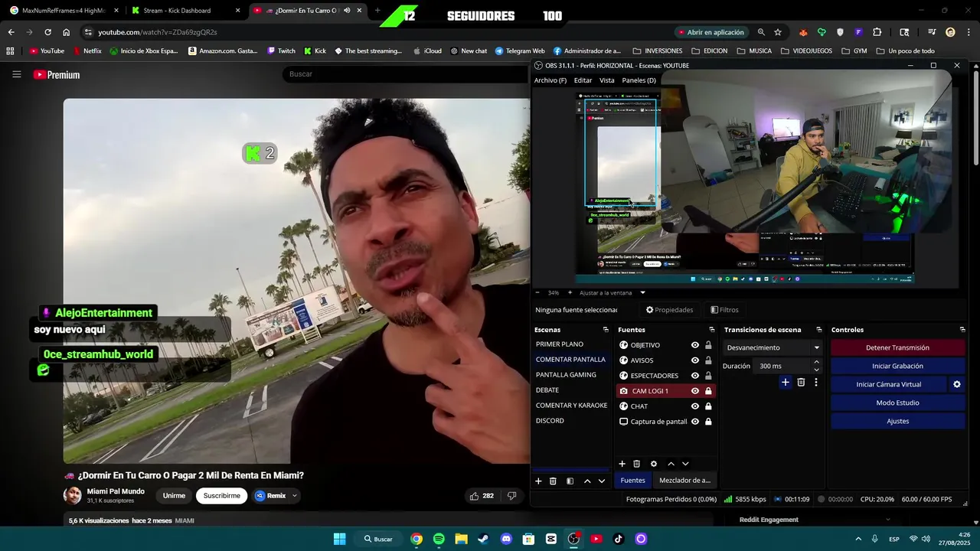This screenshot has width=980, height=551.
Task: Dislike the YouTube video thumbs-down
Action: (512, 496)
